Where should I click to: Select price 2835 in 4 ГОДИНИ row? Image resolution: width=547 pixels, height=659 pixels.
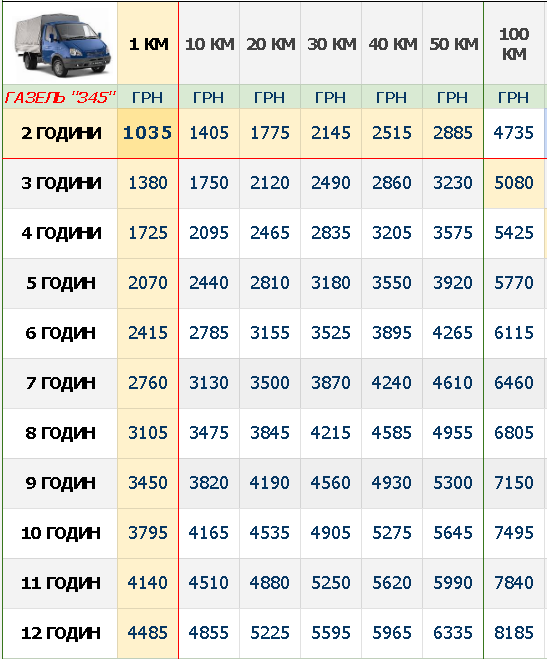pyautogui.click(x=331, y=233)
